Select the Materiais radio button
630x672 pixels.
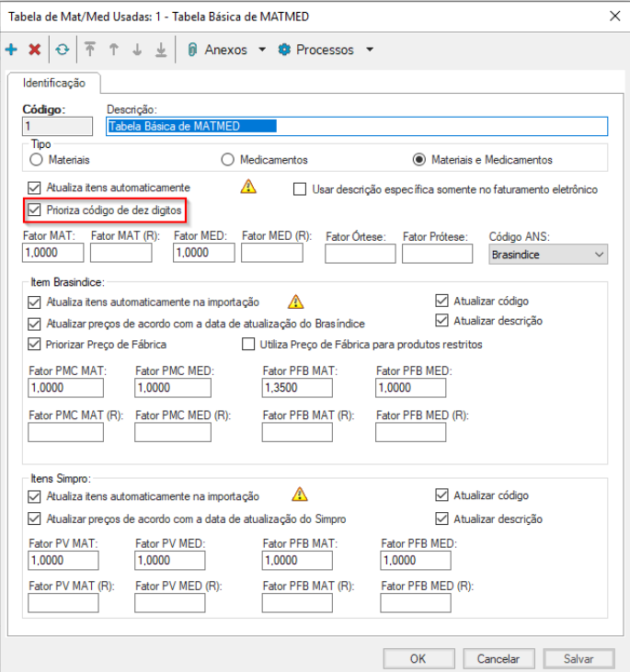36,160
